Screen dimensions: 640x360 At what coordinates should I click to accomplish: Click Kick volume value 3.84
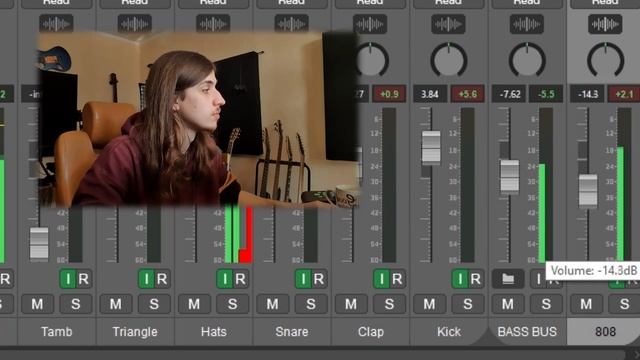(x=429, y=94)
